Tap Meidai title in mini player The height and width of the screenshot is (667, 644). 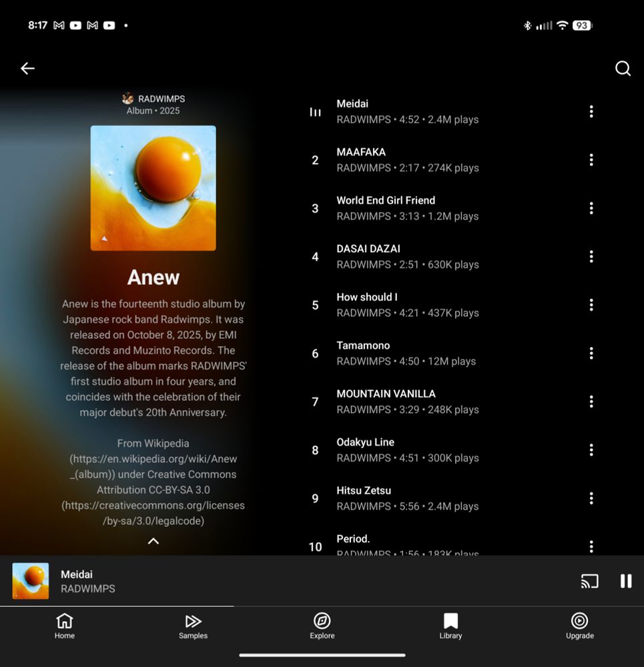click(x=77, y=574)
